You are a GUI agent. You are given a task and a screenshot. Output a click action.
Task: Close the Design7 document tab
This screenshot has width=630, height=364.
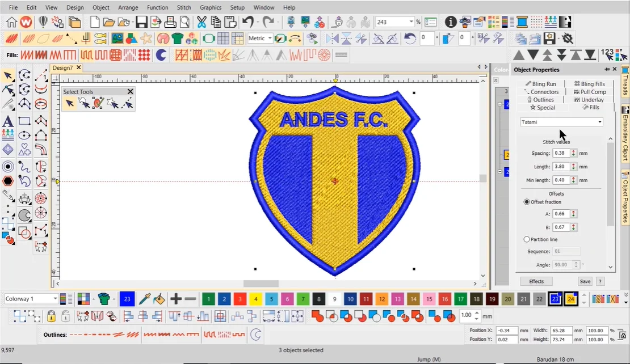coord(79,68)
